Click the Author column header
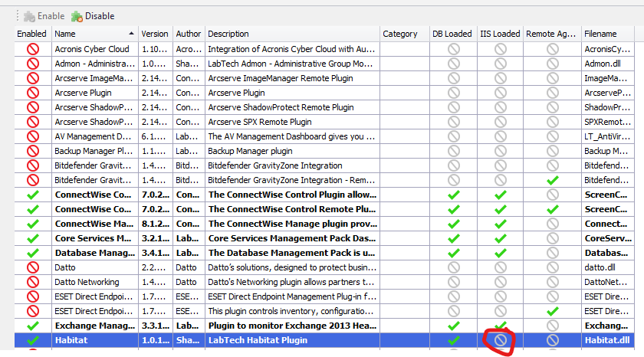The height and width of the screenshot is (357, 644). click(188, 34)
